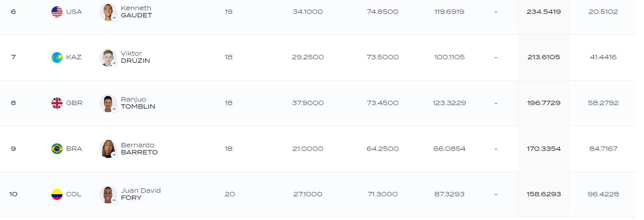The image size is (644, 220).
Task: Select total score 196.7729 in Tomblin row
Action: coord(544,103)
